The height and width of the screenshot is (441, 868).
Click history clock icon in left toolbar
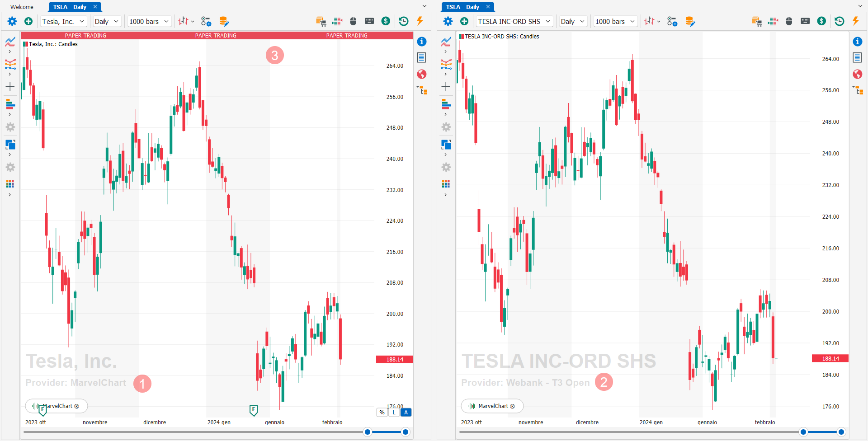point(403,21)
